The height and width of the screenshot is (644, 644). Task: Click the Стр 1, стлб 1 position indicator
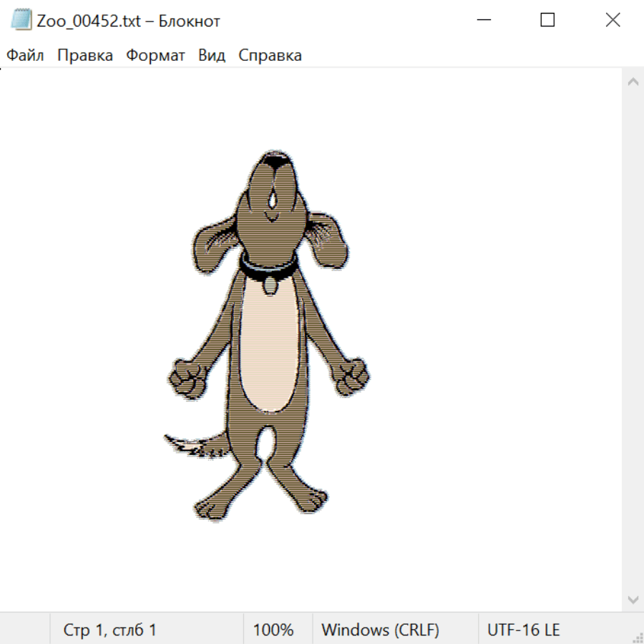click(x=109, y=630)
